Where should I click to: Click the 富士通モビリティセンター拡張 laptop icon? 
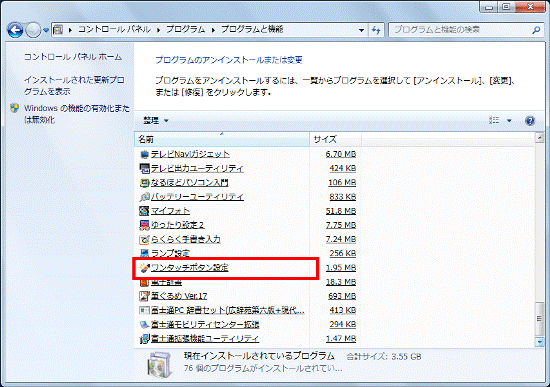coord(144,325)
